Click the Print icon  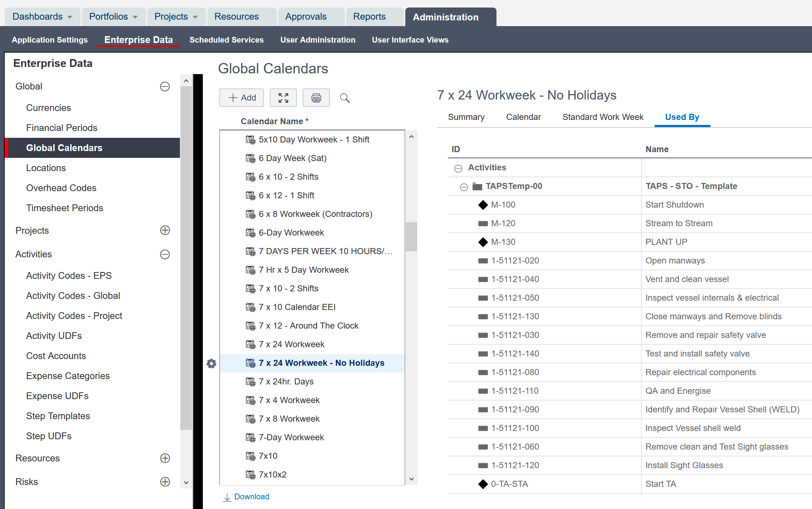[x=316, y=97]
